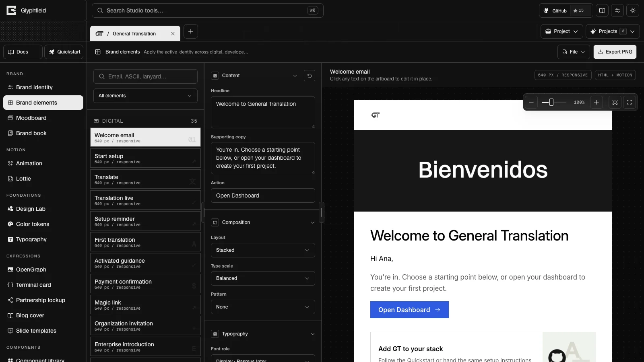Open the sliders settings icon in top bar
Image resolution: width=644 pixels, height=362 pixels.
(x=617, y=10)
